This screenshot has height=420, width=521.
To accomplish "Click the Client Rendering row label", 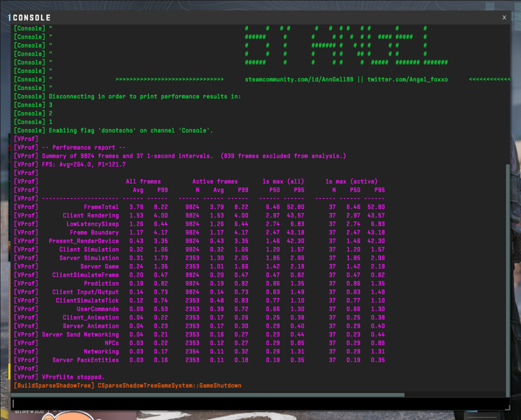I will [x=91, y=215].
